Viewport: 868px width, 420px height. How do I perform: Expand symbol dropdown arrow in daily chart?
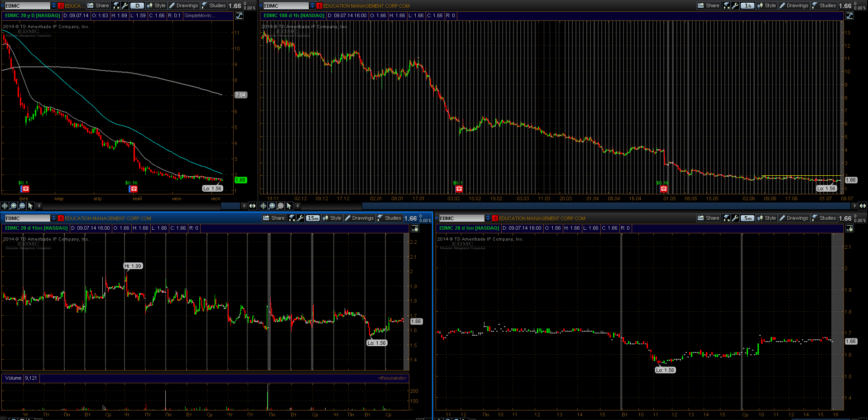[x=54, y=5]
